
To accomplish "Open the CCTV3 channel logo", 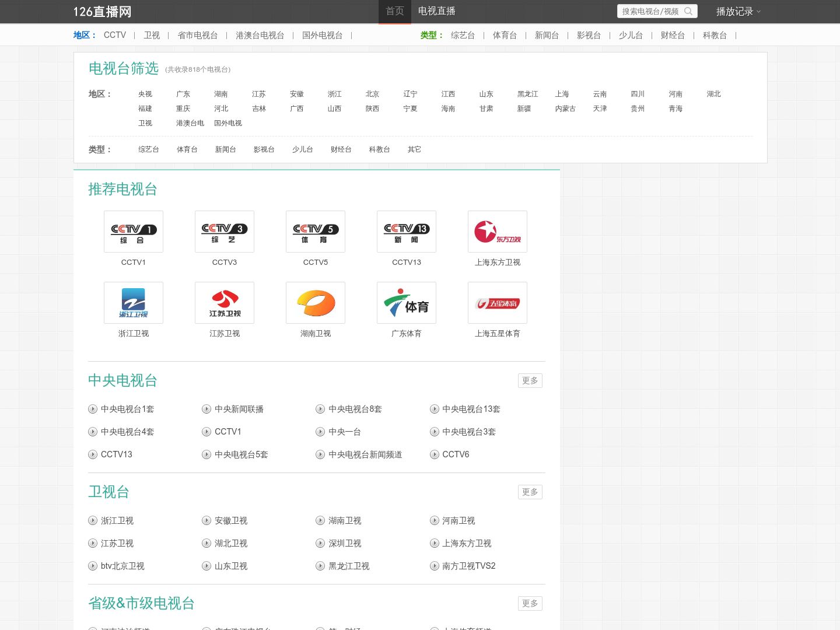I will pyautogui.click(x=225, y=232).
